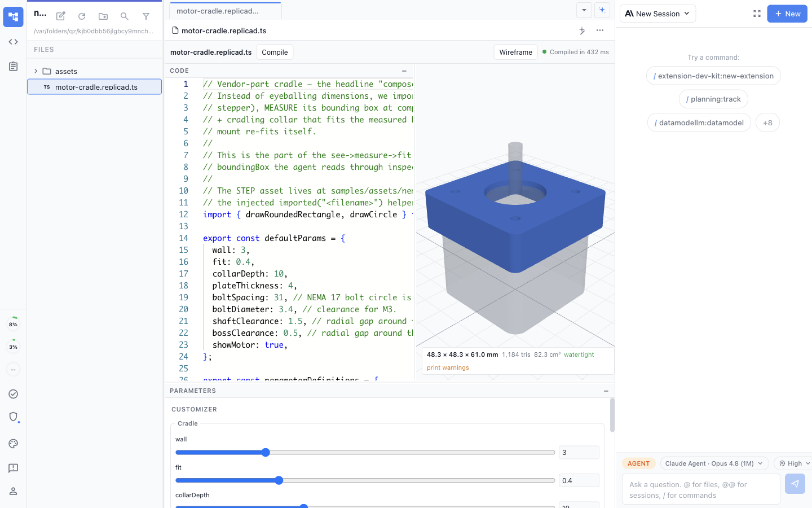This screenshot has width=812, height=508.
Task: Click the 'watertight' label
Action: point(579,354)
